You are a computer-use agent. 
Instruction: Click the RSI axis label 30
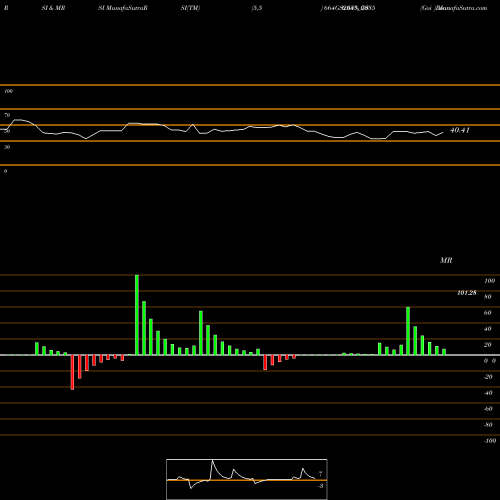pos(7,147)
